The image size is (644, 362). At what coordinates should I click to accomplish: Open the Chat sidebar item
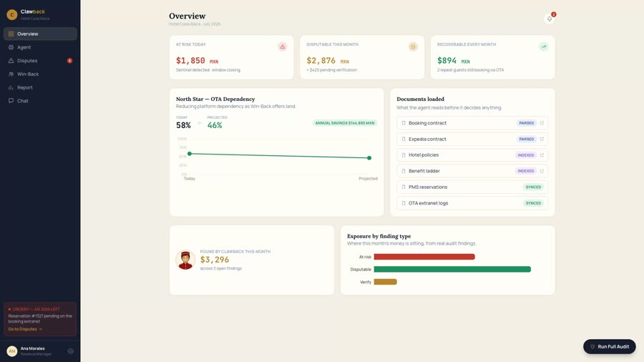[x=40, y=101]
